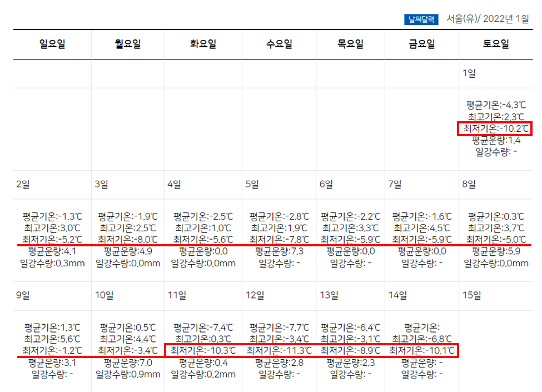Viewport: 542px width, 392px height.
Task: Select the 11일 date label
Action: tap(177, 295)
